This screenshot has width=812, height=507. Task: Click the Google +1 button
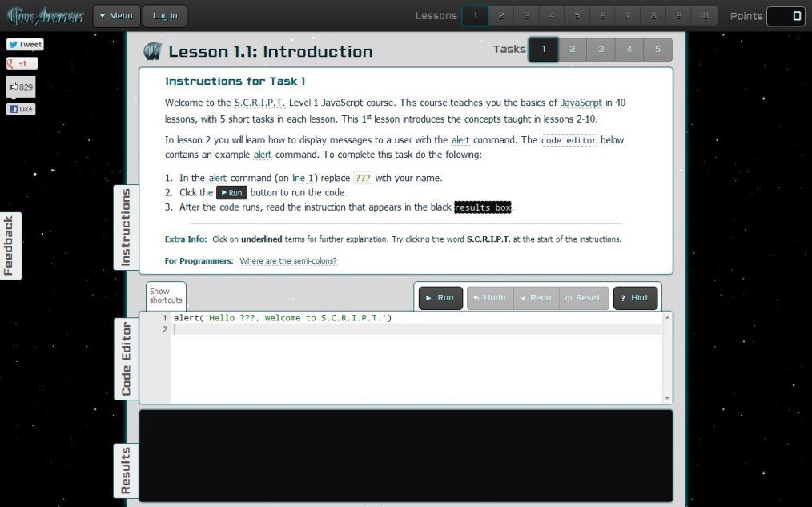(x=22, y=63)
